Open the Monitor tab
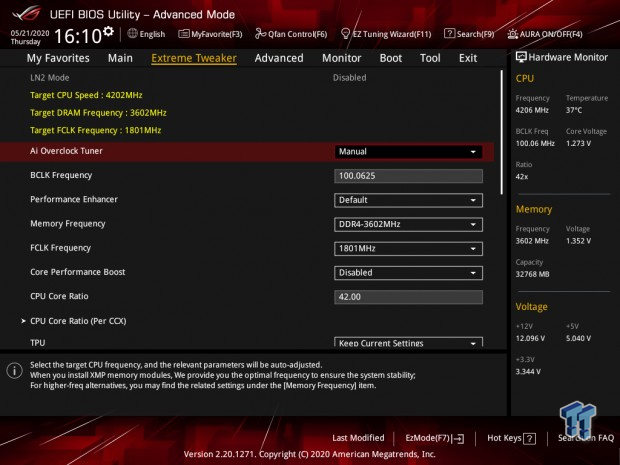The image size is (620, 465). click(x=342, y=58)
